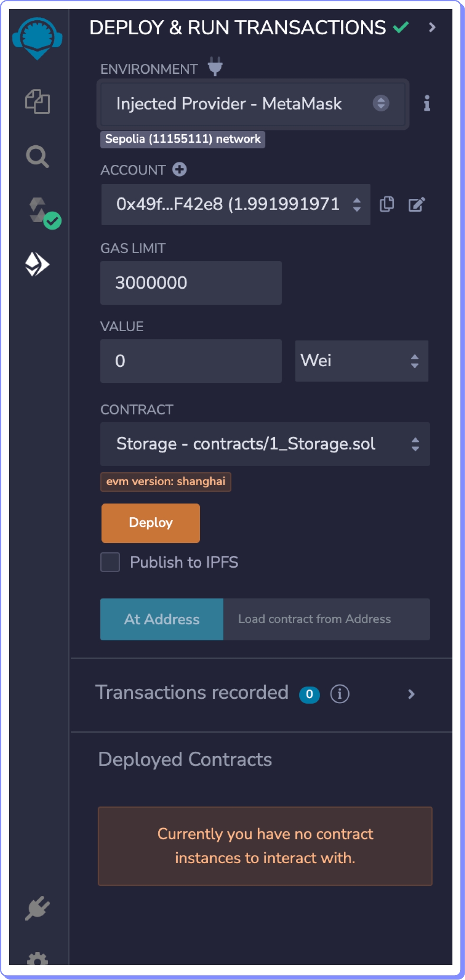465x980 pixels.
Task: Expand the Transactions recorded section
Action: click(411, 694)
